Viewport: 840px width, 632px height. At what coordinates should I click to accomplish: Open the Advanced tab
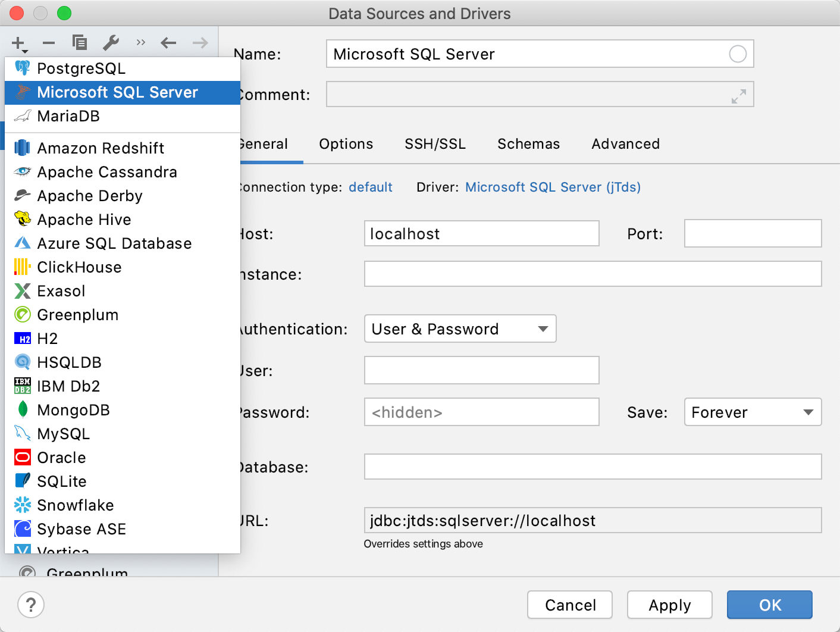tap(626, 144)
